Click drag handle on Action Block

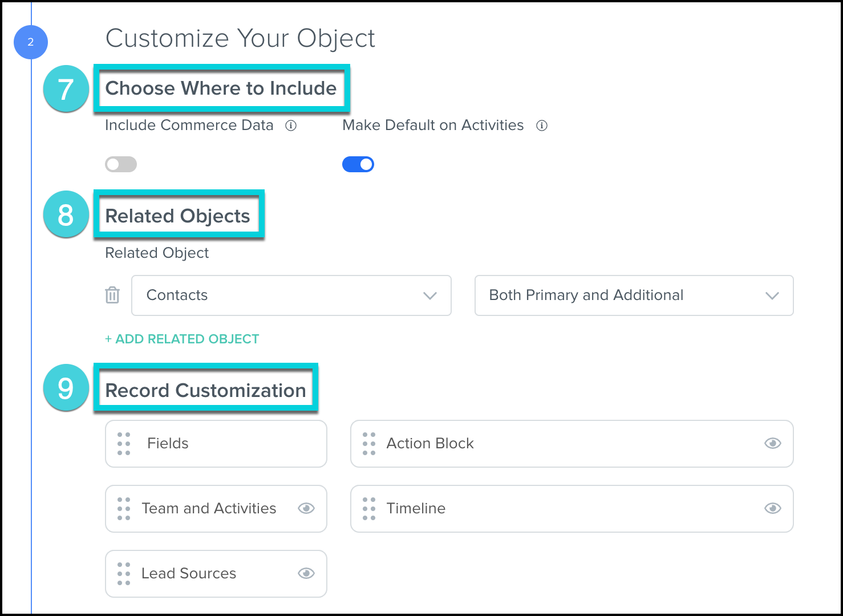click(x=369, y=444)
